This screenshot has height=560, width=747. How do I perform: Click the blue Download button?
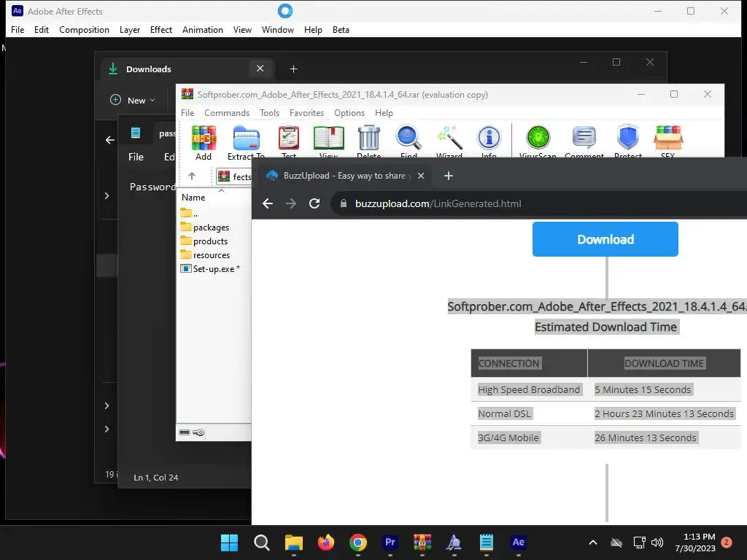(605, 239)
